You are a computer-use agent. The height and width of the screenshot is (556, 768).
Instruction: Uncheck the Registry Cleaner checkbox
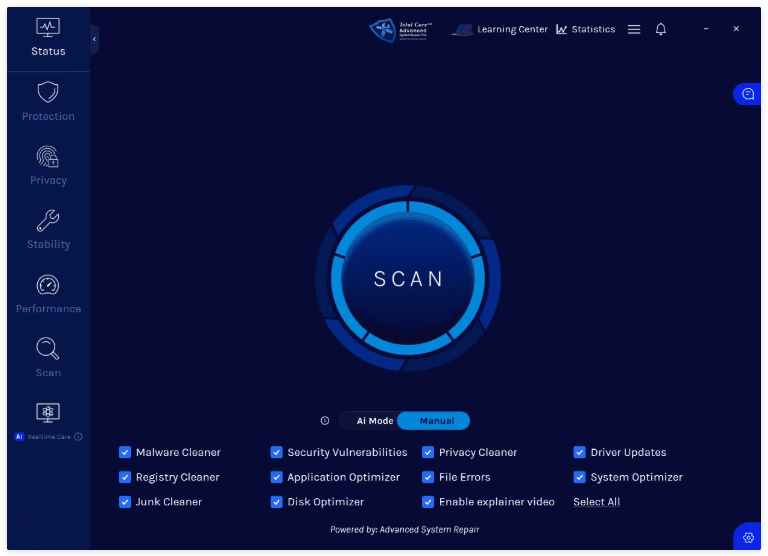tap(125, 477)
